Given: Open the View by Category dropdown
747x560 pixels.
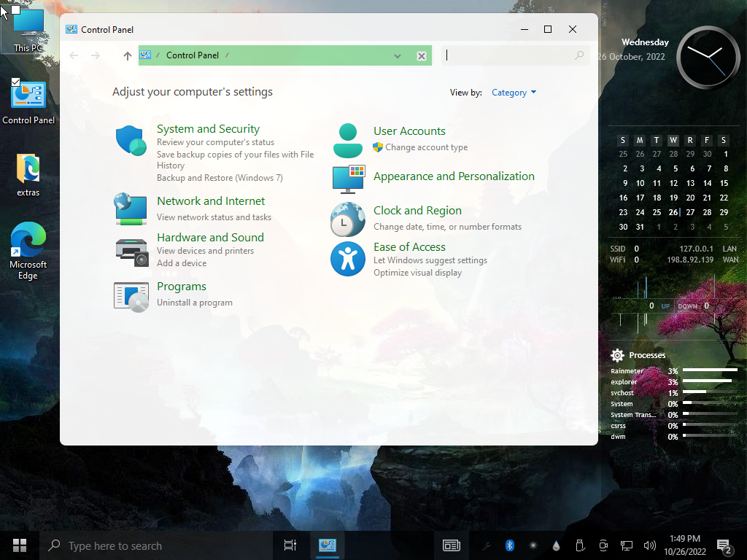Looking at the screenshot, I should click(514, 93).
